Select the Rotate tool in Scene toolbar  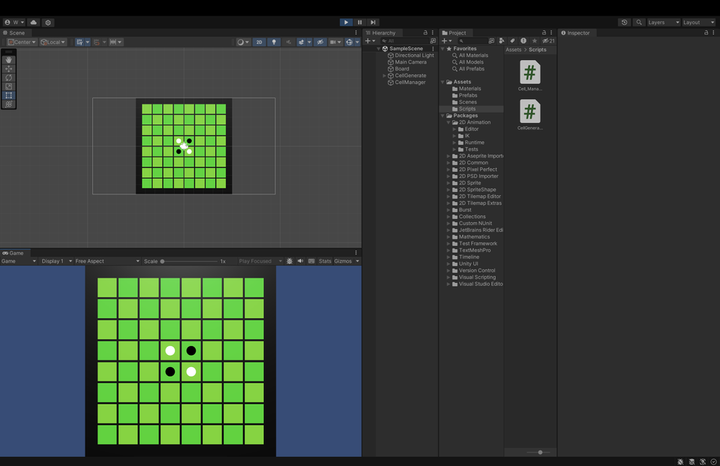point(9,77)
